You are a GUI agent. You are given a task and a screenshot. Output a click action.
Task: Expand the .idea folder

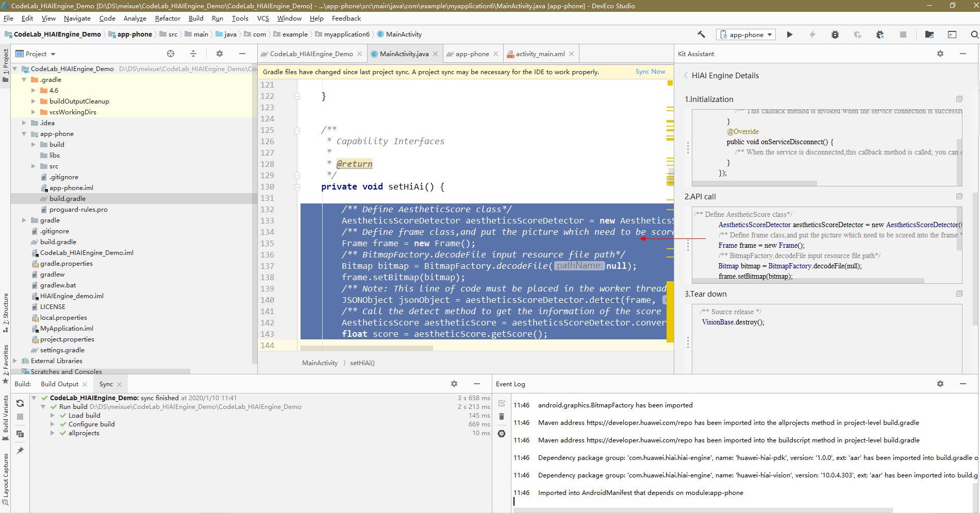click(x=24, y=123)
